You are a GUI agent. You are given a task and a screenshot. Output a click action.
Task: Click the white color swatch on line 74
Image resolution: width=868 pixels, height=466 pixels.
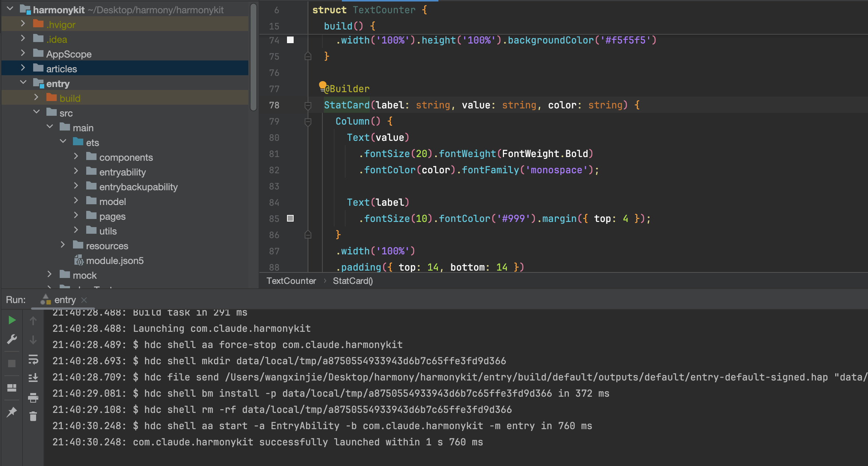click(x=290, y=40)
